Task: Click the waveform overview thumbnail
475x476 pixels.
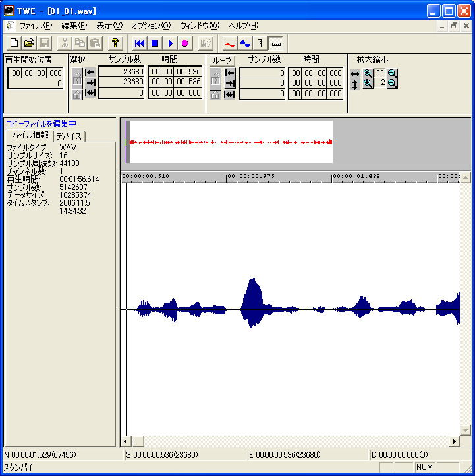Action: click(x=229, y=142)
